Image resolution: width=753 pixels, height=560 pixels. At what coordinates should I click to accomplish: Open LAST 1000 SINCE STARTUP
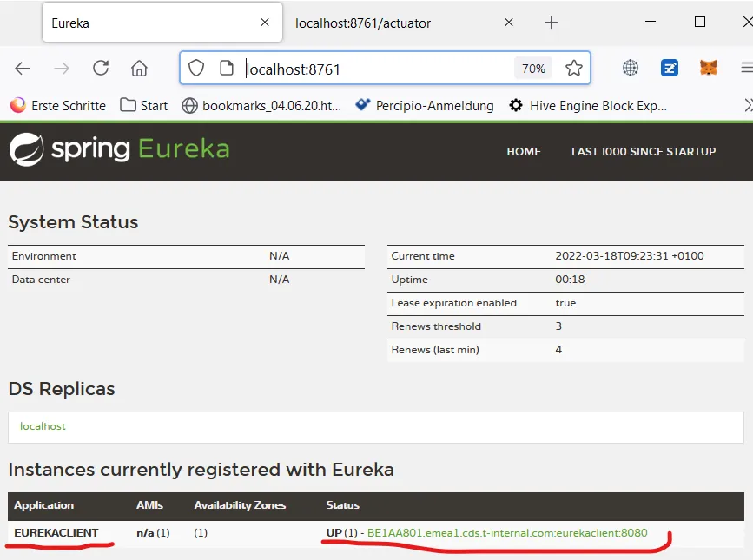pos(644,152)
